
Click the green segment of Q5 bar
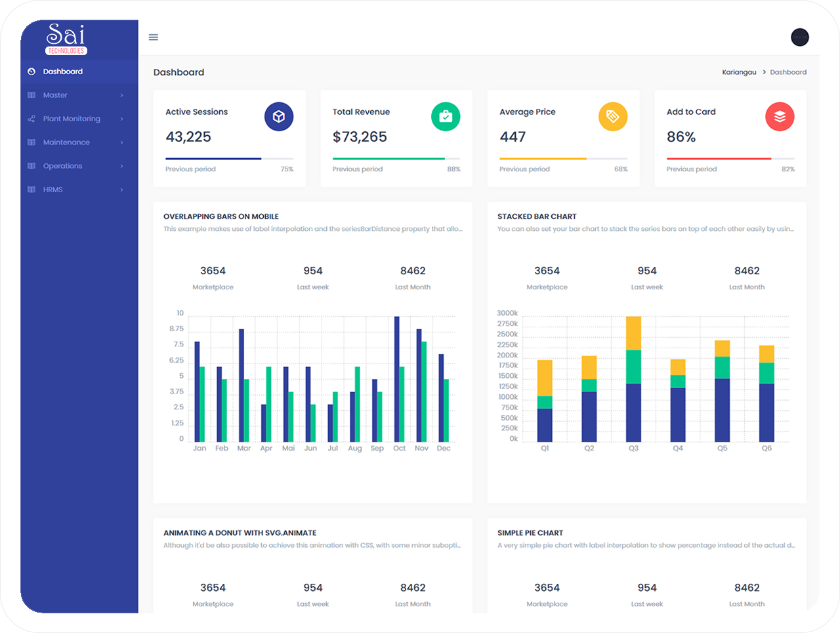point(723,368)
